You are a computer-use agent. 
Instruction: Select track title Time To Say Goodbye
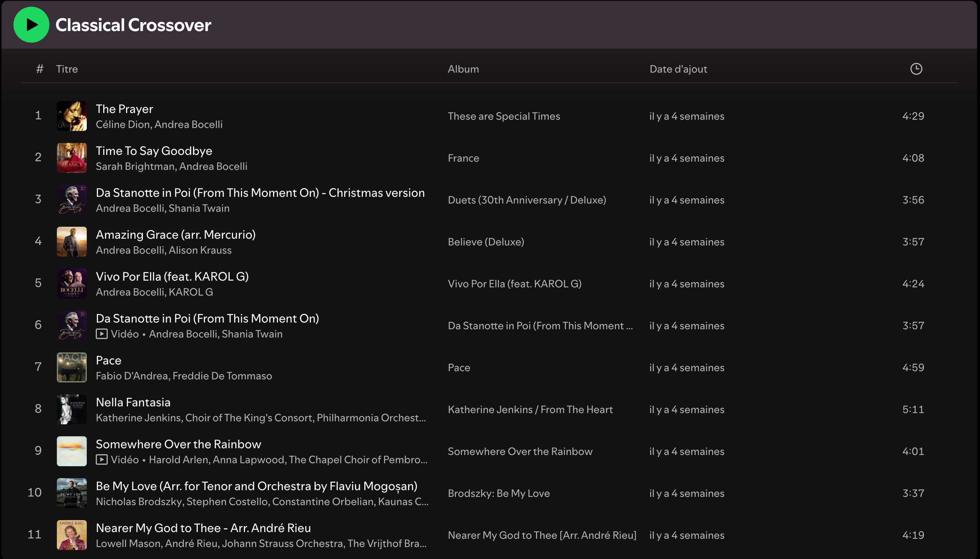(154, 151)
